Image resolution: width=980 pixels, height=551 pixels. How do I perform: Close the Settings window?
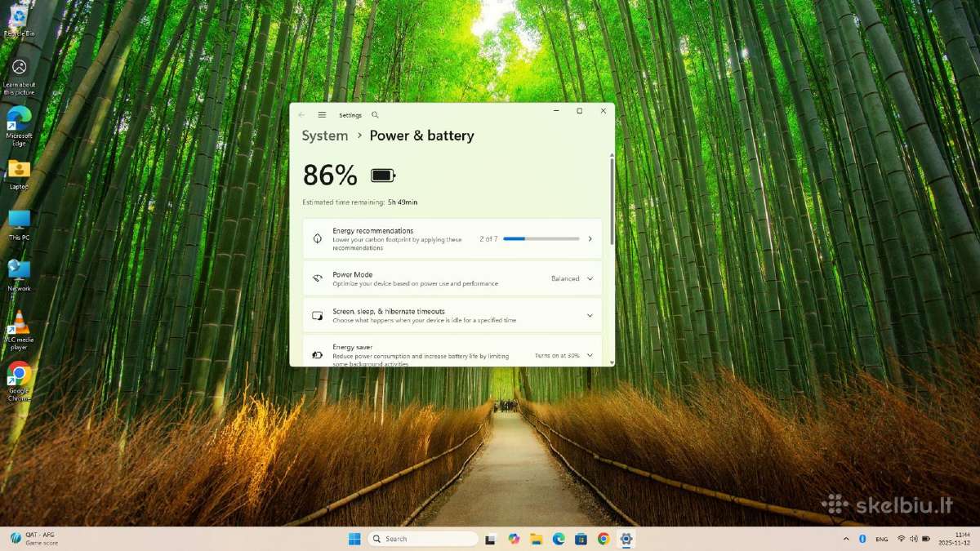604,111
